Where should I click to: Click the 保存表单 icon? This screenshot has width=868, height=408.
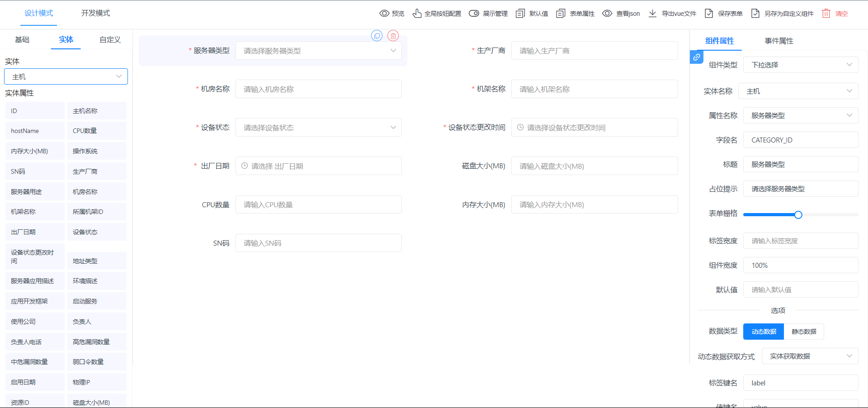pyautogui.click(x=709, y=14)
